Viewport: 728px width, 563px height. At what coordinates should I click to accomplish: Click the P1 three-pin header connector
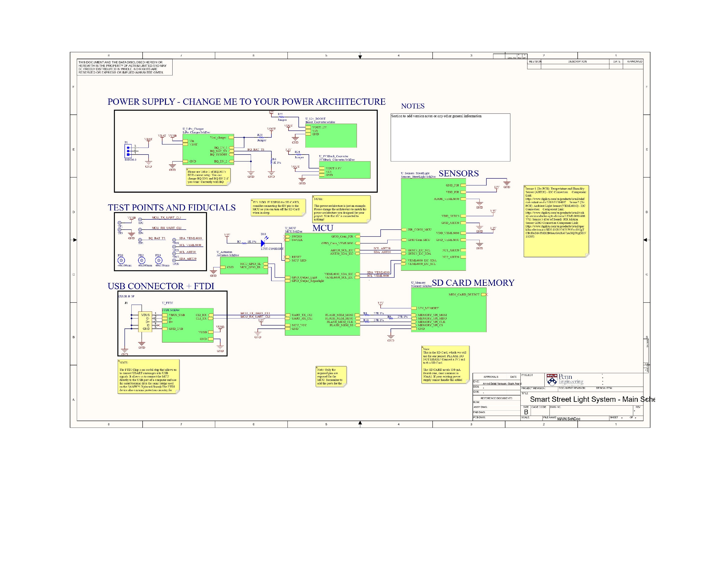(x=128, y=151)
